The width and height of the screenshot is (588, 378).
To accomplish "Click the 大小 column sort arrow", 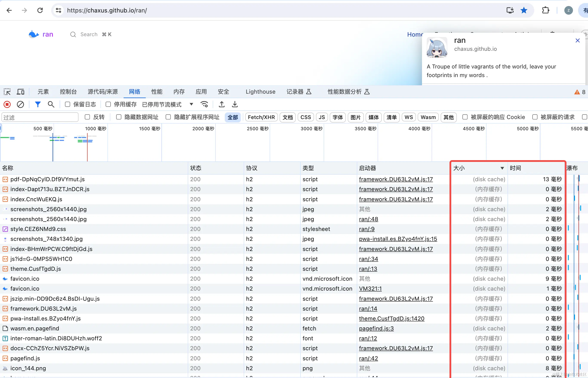I will (x=502, y=168).
